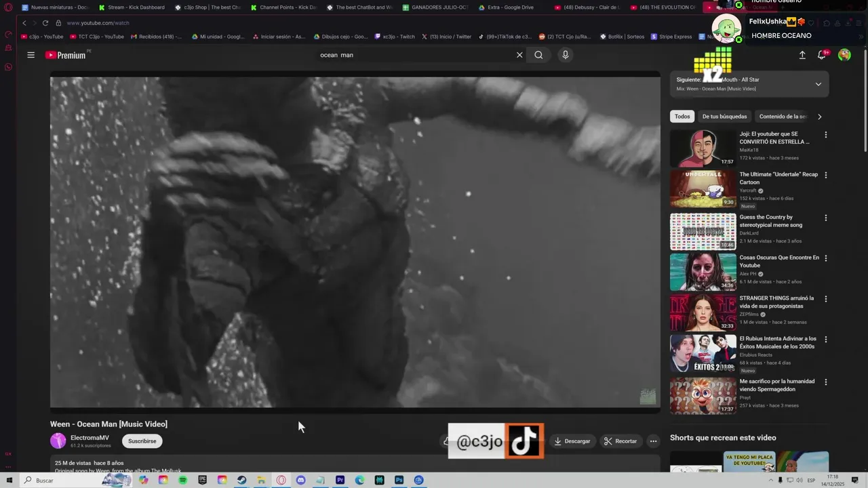Image resolution: width=868 pixels, height=488 pixels.
Task: Open Microsoft Edge from the taskbar
Action: click(359, 480)
